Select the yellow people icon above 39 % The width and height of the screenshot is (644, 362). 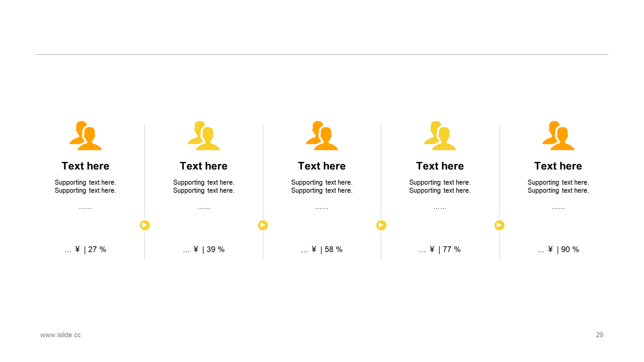204,136
